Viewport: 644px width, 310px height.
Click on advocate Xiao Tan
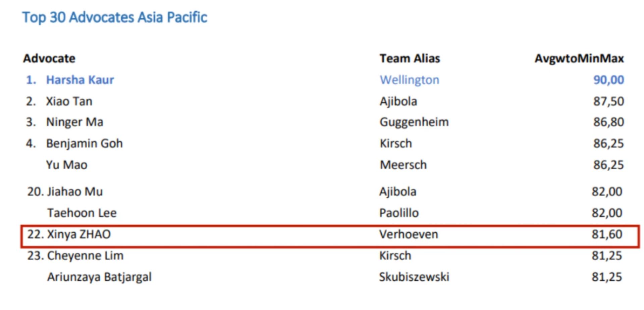click(x=69, y=101)
